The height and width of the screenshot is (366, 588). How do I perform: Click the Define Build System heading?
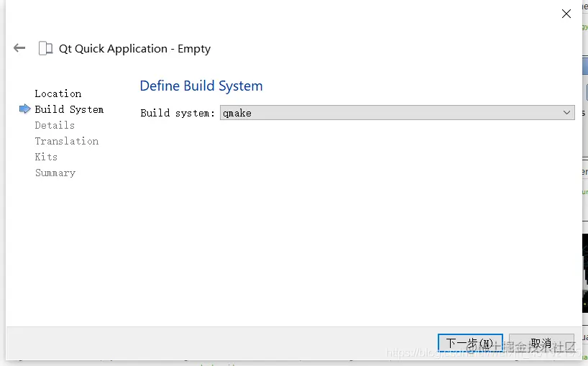coord(201,86)
